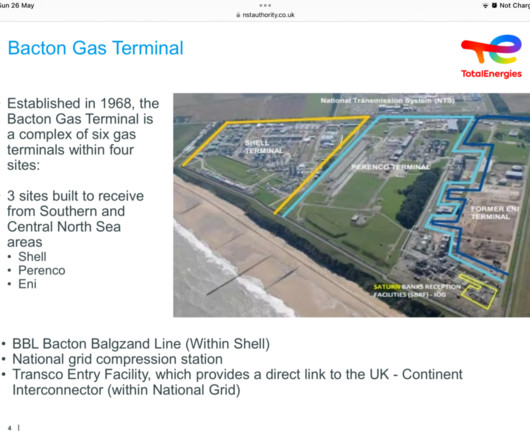Click the Perenco bullet point
Screen dimensions: 530x442
(42, 270)
